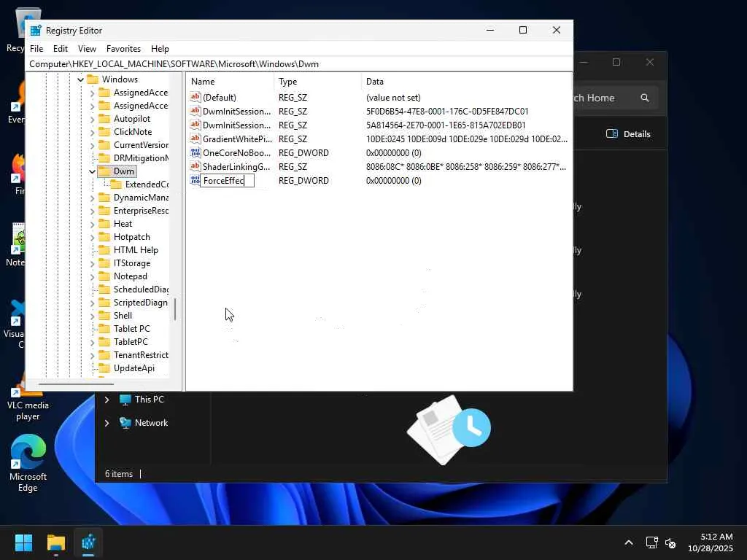The width and height of the screenshot is (747, 560).
Task: Click the ForceEffec DWORD value icon
Action: click(x=195, y=180)
